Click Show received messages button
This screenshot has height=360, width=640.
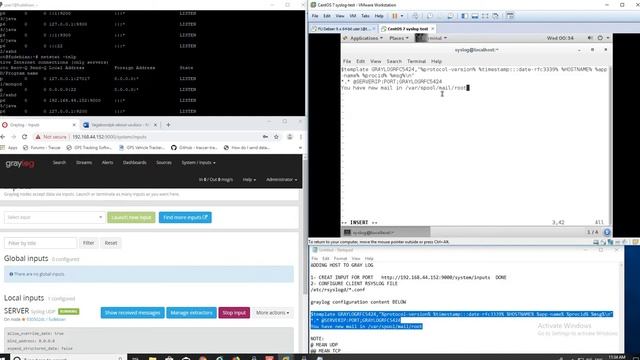coord(133,313)
